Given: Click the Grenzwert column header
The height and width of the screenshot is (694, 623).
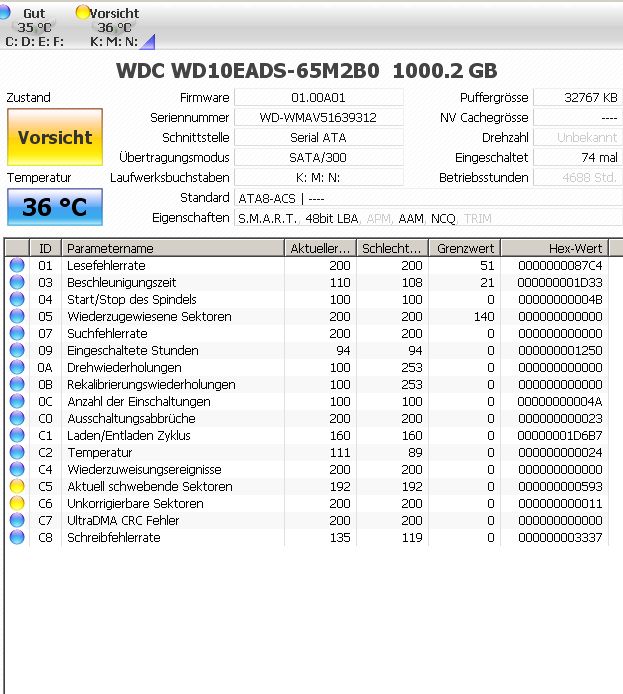Looking at the screenshot, I should pos(465,248).
